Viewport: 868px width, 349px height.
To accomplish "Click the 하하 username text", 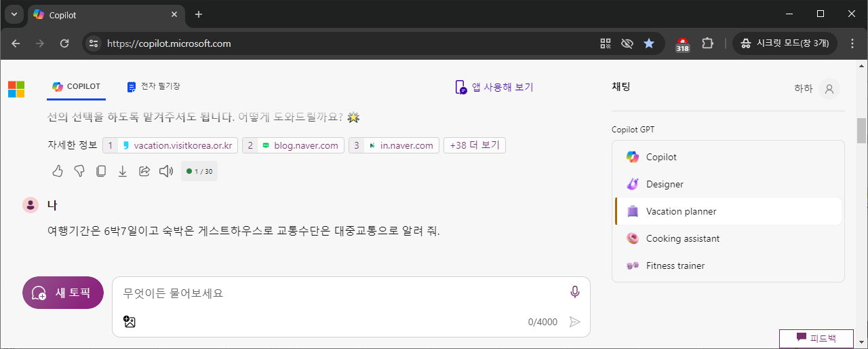I will [x=804, y=89].
